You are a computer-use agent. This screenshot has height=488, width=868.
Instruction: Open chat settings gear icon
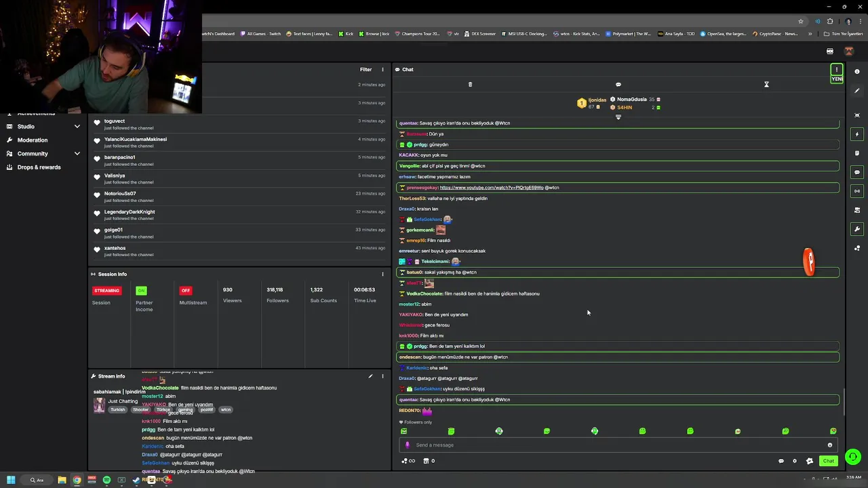click(795, 461)
